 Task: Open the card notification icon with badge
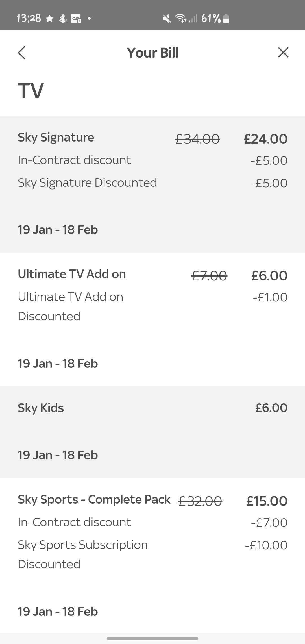click(76, 19)
